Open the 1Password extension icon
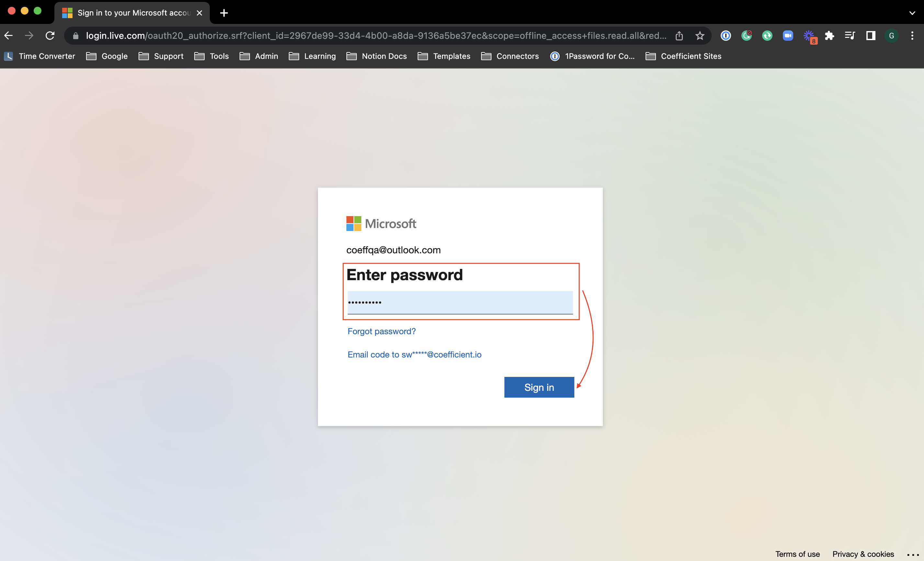 (x=726, y=36)
